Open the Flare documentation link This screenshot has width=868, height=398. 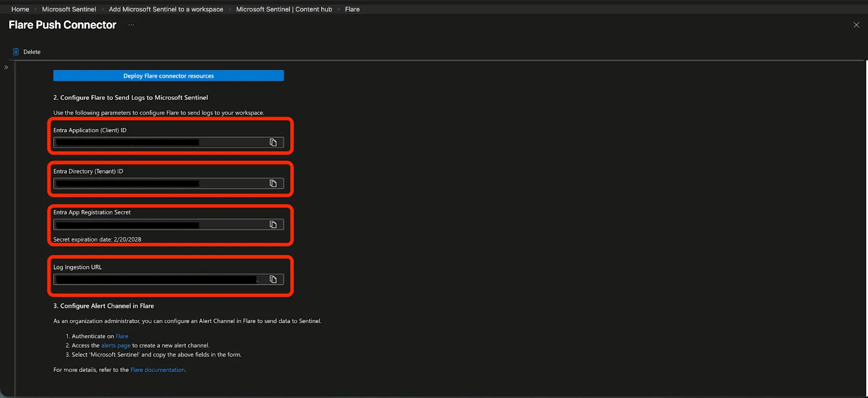tap(157, 370)
